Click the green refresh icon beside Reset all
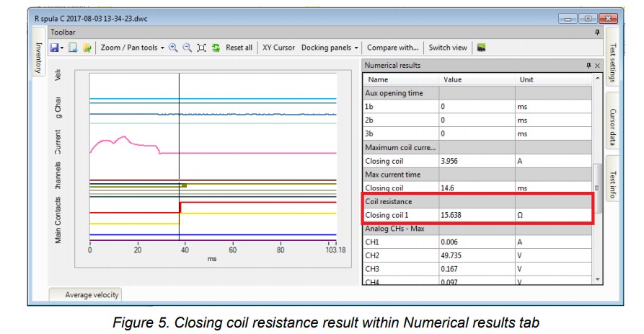The height and width of the screenshot is (334, 644). tap(215, 48)
